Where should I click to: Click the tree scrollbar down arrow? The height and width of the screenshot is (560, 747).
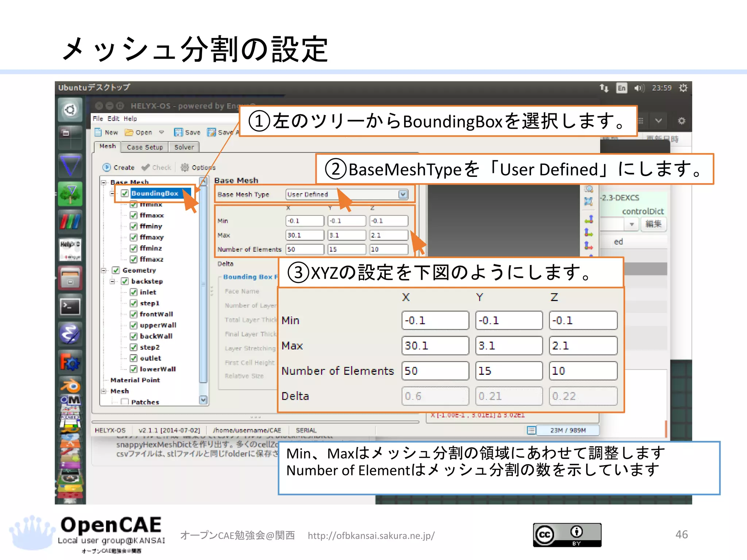tap(204, 400)
